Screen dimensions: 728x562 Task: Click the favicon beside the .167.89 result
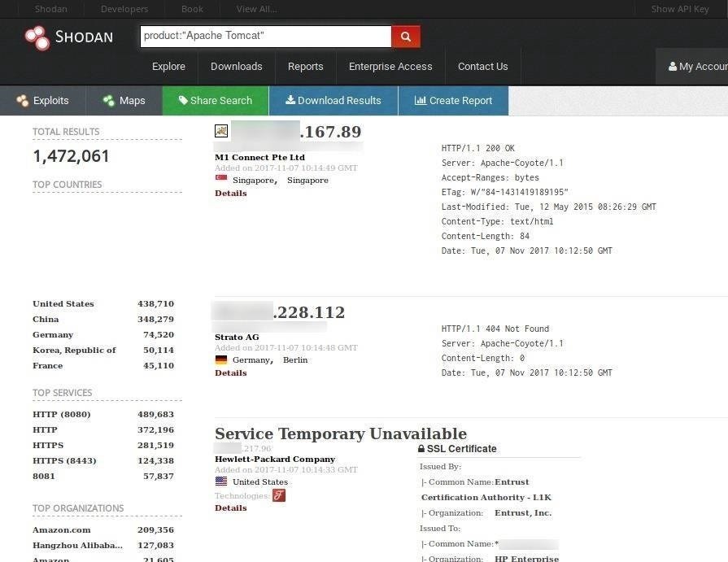pyautogui.click(x=221, y=131)
